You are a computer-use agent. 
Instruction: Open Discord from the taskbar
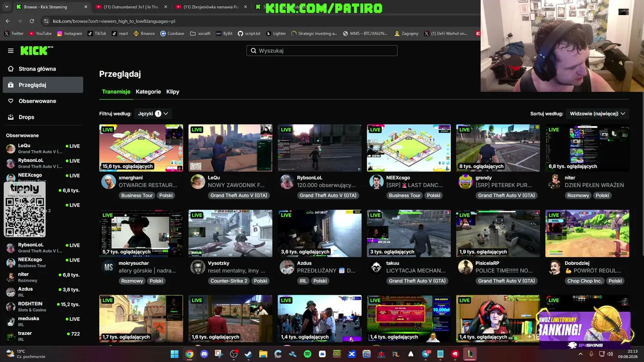[x=204, y=354]
